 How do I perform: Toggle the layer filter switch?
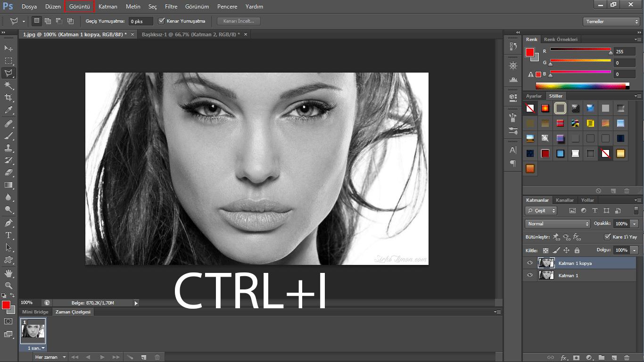click(636, 210)
